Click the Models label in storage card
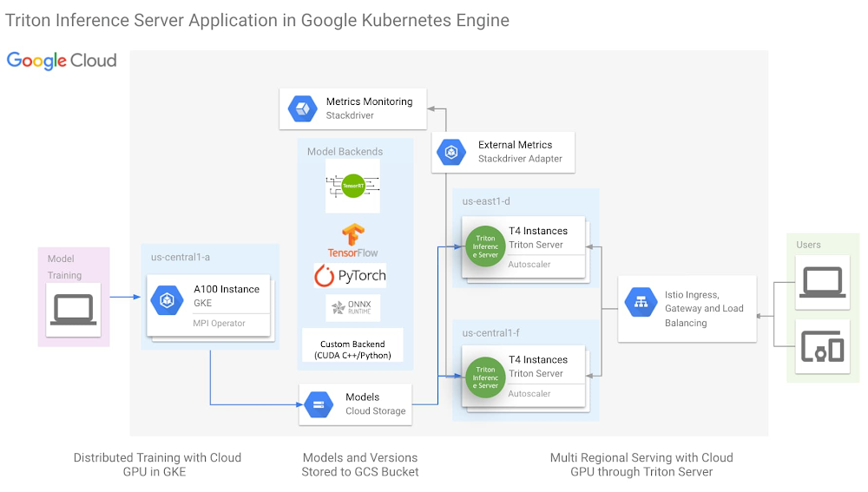Screen dimensions: 868x492 pyautogui.click(x=363, y=397)
